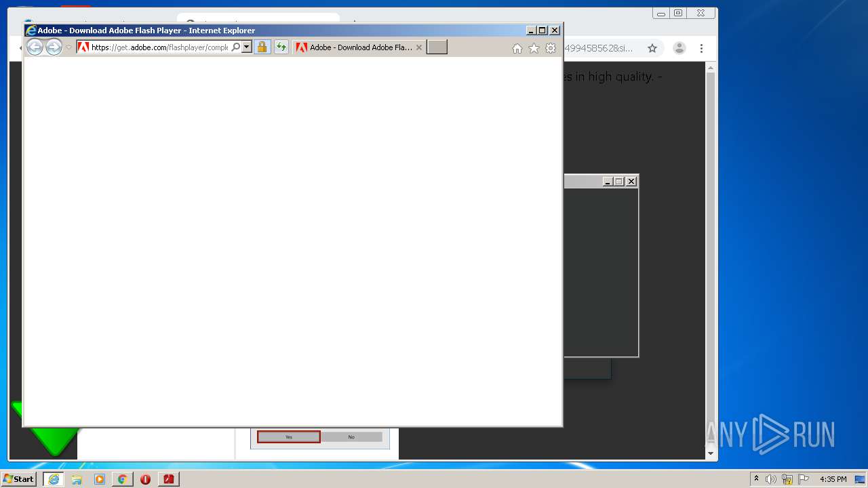
Task: Open the Action Center flag icon
Action: 804,479
